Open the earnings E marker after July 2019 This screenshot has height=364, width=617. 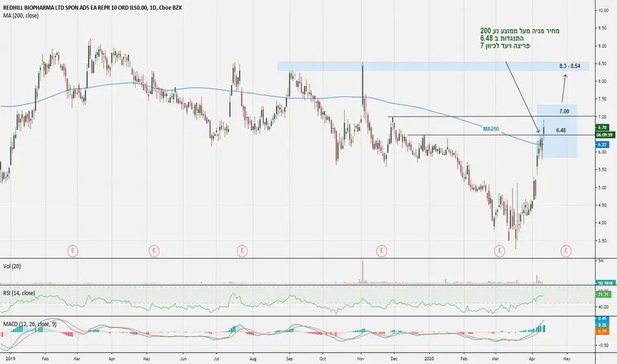click(x=242, y=251)
